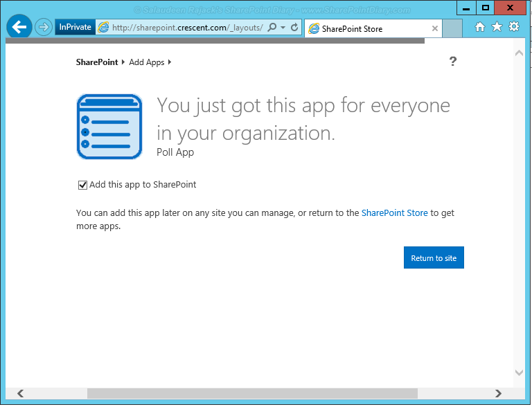The width and height of the screenshot is (532, 407).
Task: Expand the arrow after SharePoint breadcrumb
Action: [123, 62]
